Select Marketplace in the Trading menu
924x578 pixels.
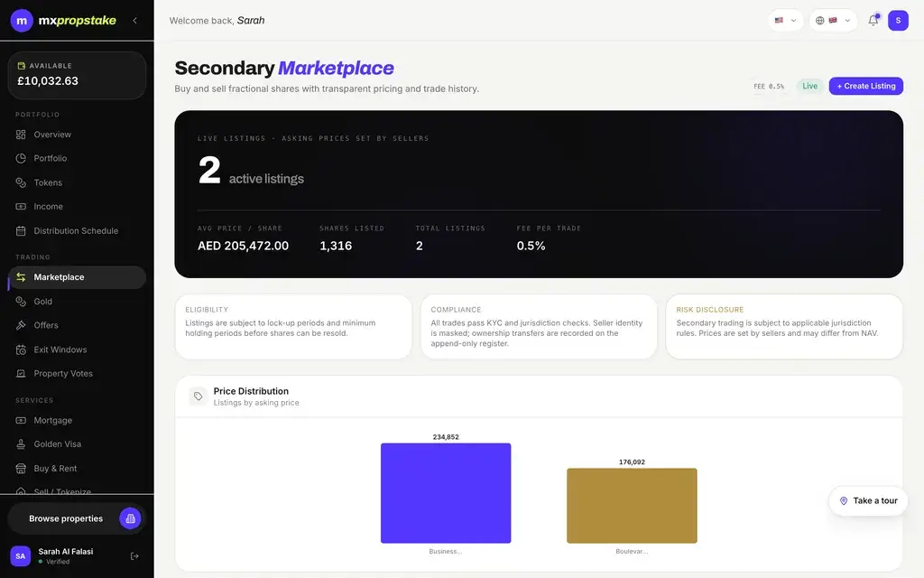pos(77,277)
